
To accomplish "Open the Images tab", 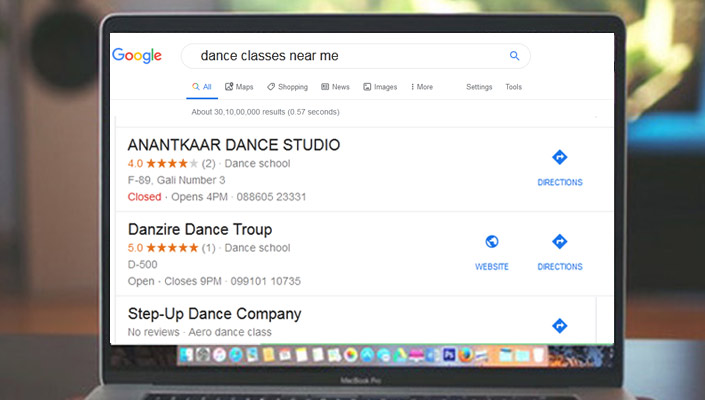I will [x=380, y=87].
